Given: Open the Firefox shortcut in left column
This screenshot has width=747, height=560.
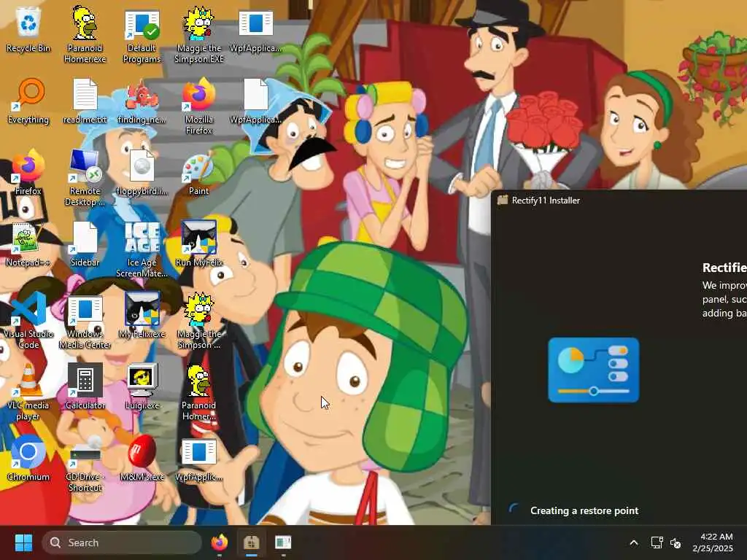Looking at the screenshot, I should (28, 172).
